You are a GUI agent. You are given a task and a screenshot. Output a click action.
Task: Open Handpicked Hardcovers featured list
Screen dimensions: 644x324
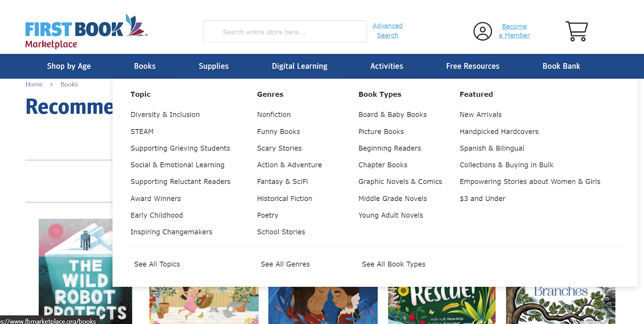click(x=499, y=131)
